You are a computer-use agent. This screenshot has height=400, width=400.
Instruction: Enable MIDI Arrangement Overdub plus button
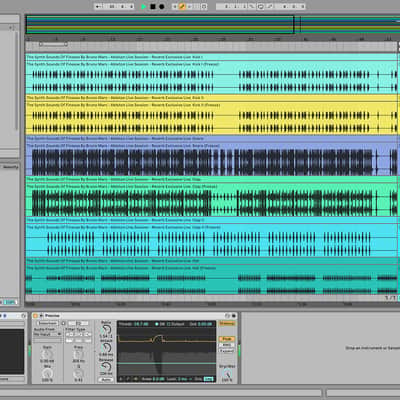[175, 6]
